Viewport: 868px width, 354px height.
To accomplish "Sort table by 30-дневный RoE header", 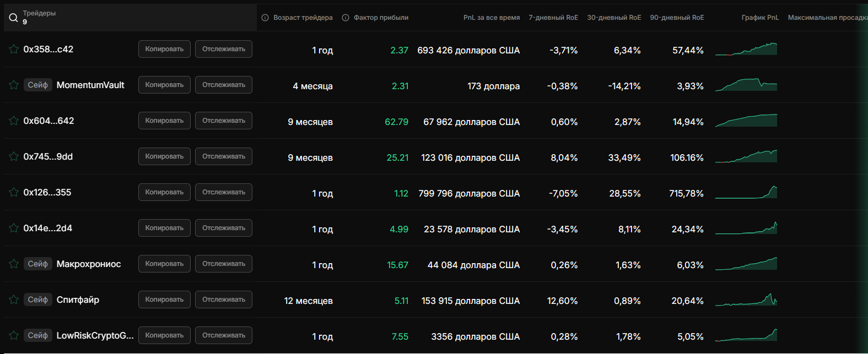I will (614, 18).
